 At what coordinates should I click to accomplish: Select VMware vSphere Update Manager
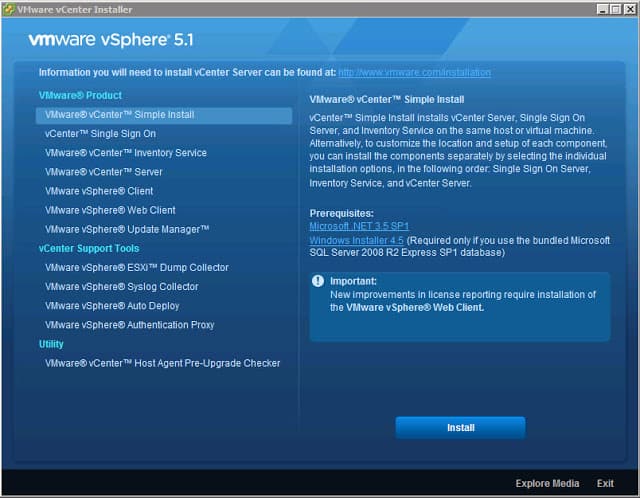click(x=127, y=230)
